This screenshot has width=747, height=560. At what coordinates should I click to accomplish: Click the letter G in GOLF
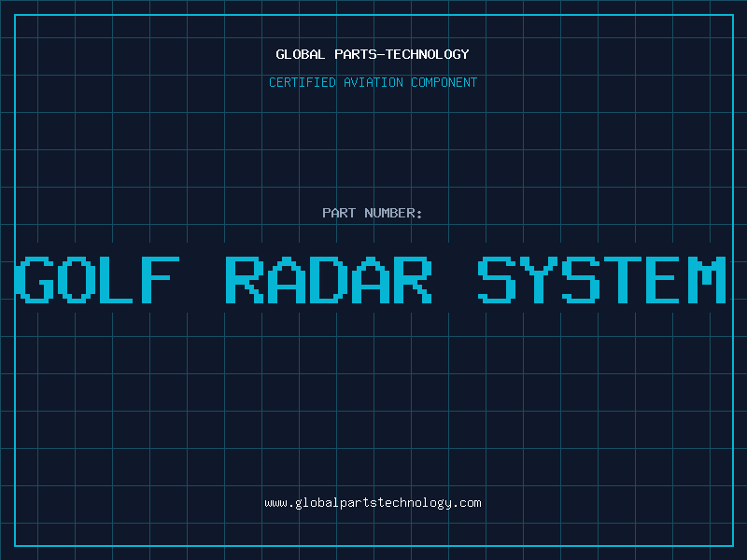35,280
